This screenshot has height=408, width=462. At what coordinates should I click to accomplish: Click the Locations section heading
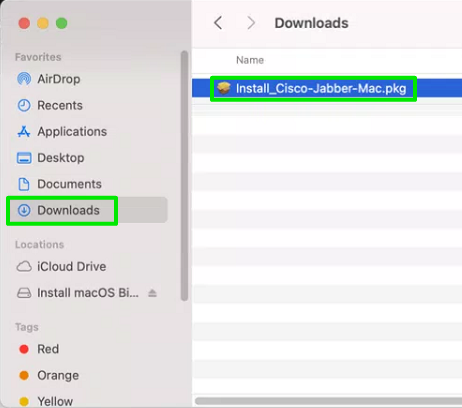pos(39,244)
